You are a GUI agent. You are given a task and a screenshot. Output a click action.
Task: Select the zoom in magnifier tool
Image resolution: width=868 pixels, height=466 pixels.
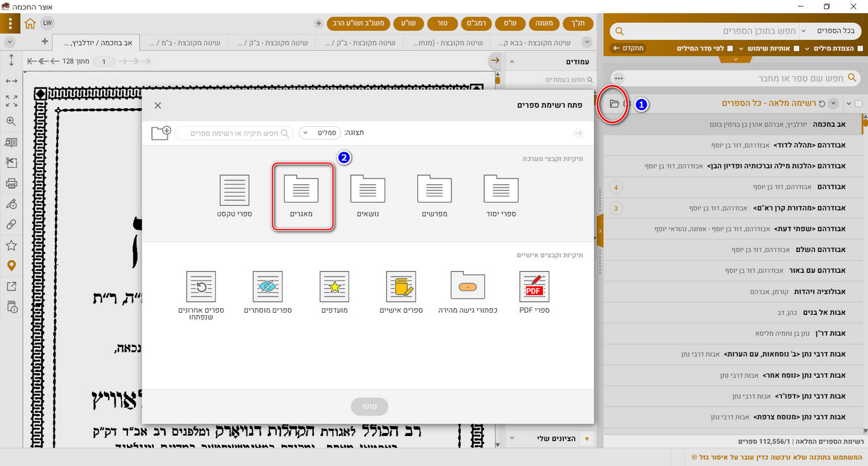(x=11, y=121)
